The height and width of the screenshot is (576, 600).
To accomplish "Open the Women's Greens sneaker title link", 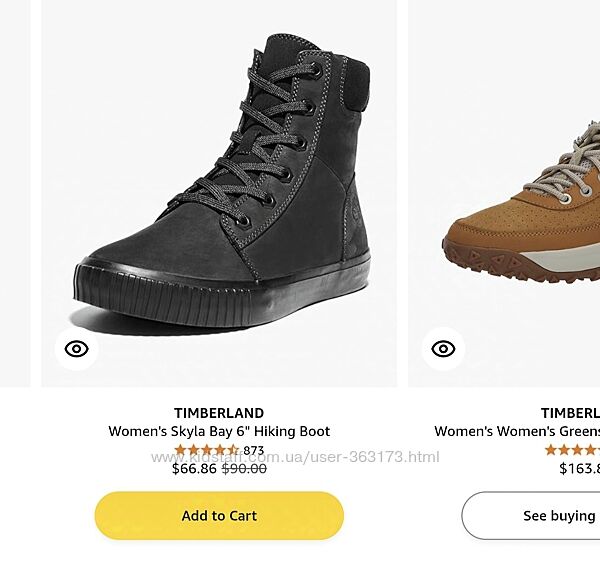I will (517, 432).
